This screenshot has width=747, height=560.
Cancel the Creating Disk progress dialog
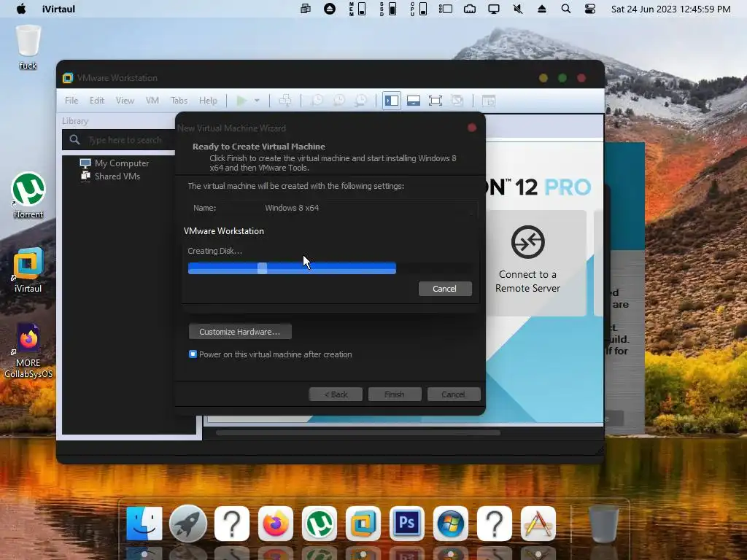click(x=445, y=289)
